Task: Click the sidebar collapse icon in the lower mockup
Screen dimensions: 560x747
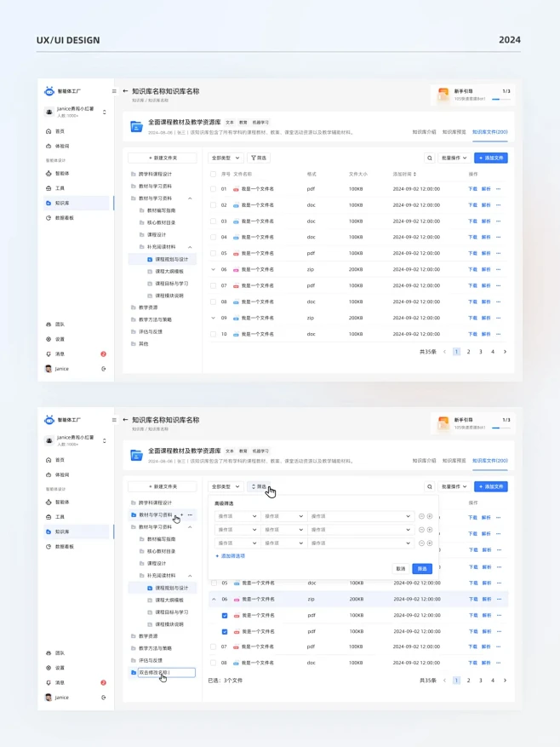Action: coord(114,420)
